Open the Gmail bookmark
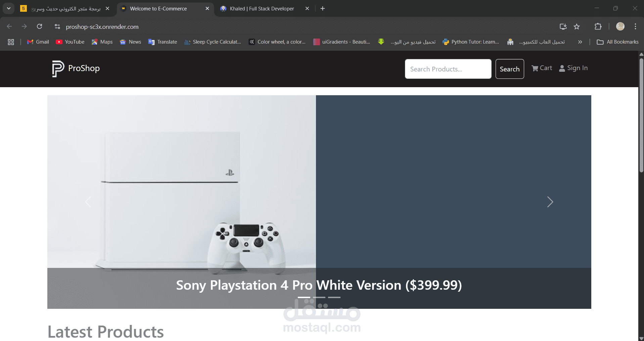The image size is (644, 341). tap(38, 42)
